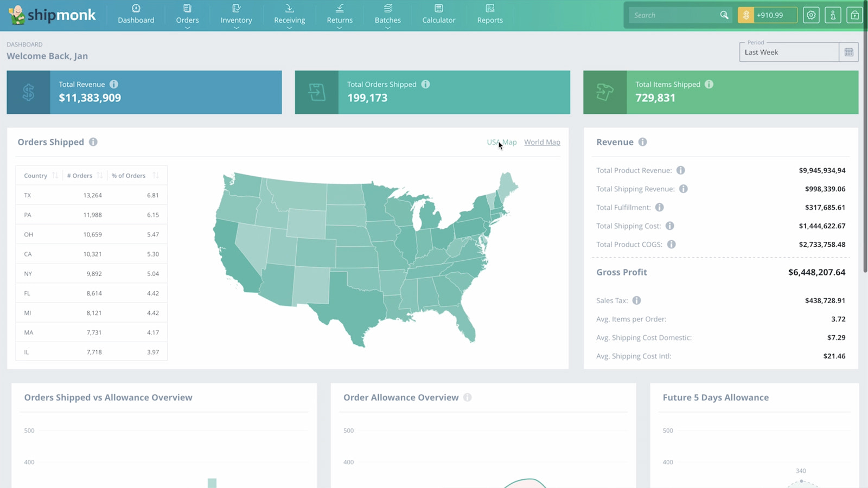
Task: Click the lock icon in the top bar
Action: click(x=854, y=15)
